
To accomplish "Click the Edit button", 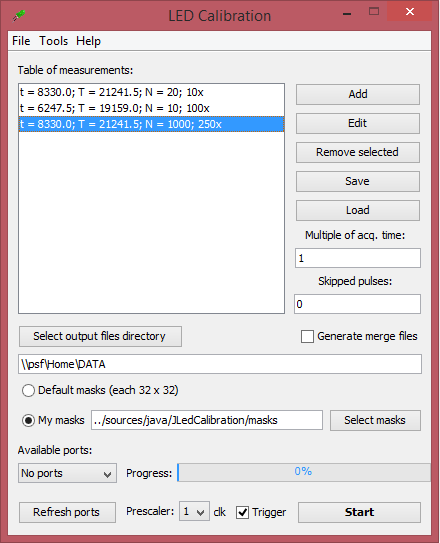I will (358, 123).
